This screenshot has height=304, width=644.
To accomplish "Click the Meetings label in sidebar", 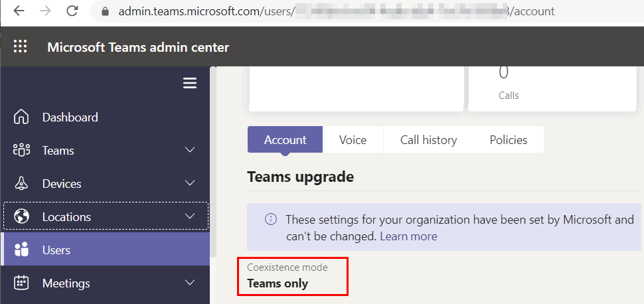I will click(x=66, y=283).
